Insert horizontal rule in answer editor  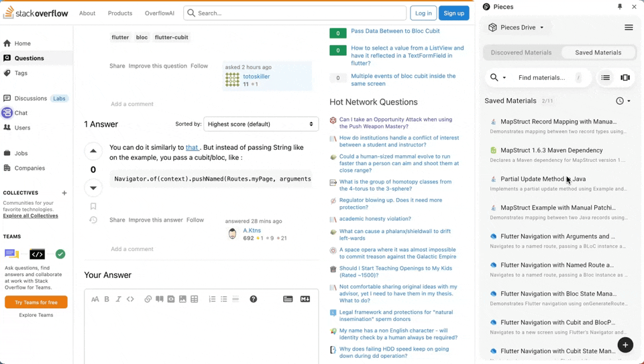pos(235,299)
